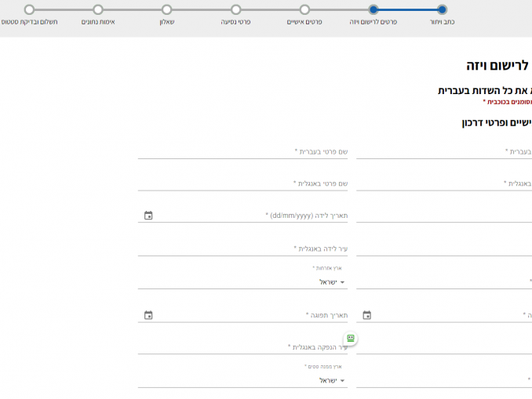Go to the כתב ויתור step
Viewport: 532px width, 399px height.
coord(442,10)
